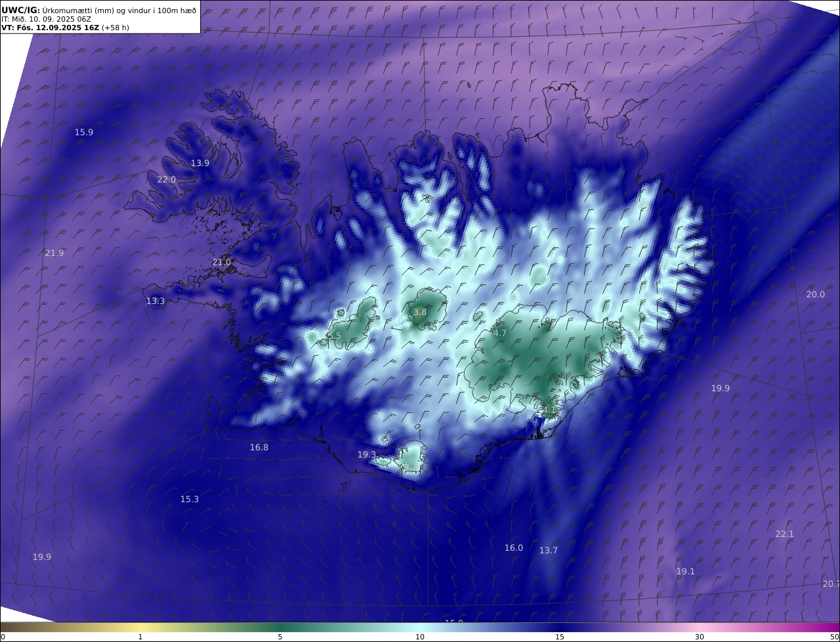Click the colorbar tick label 10
The height and width of the screenshot is (642, 840).
tap(420, 637)
